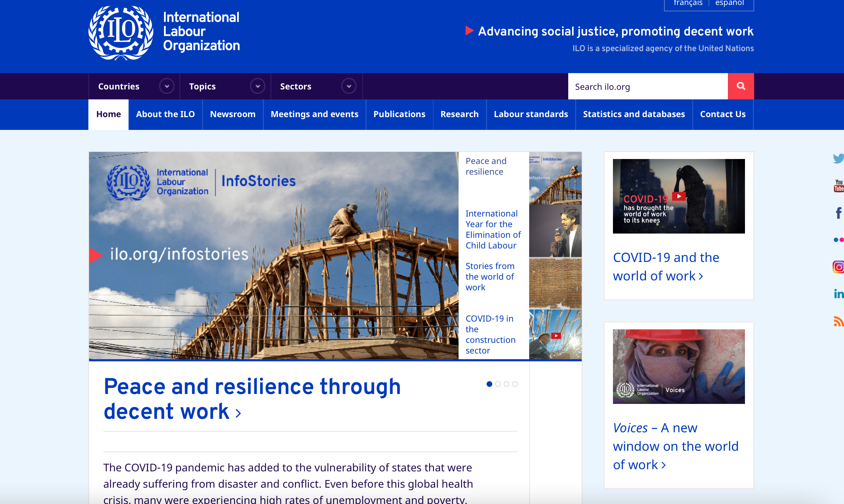
Task: Open the YouTube social icon
Action: click(x=838, y=186)
